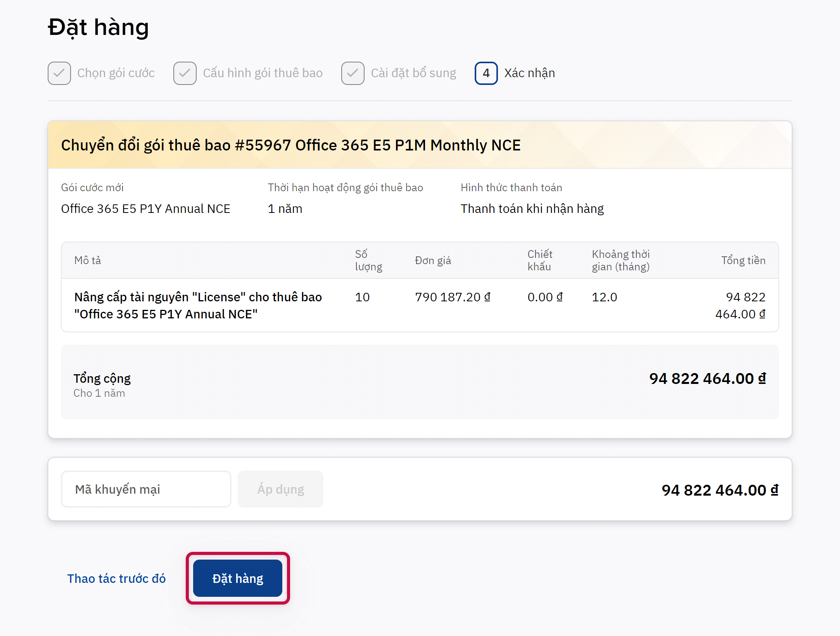Click the Mã khuyến mại input field
The height and width of the screenshot is (636, 840).
(x=146, y=489)
